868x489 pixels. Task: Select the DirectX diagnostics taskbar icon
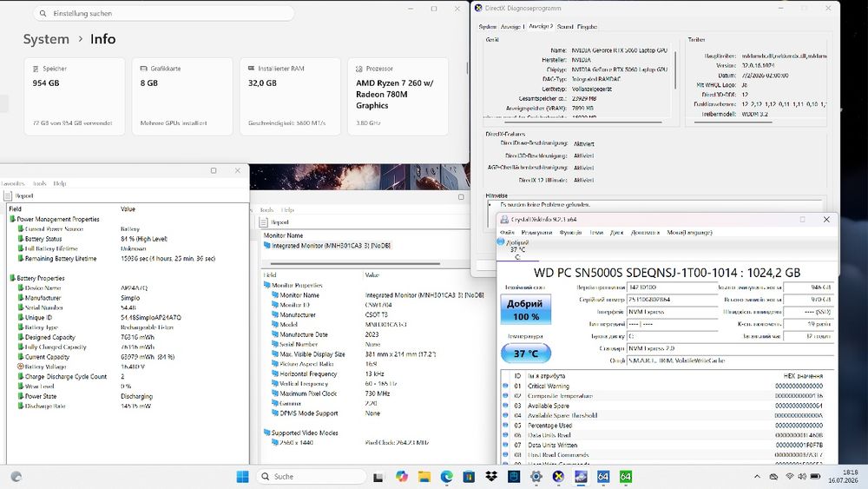558,476
